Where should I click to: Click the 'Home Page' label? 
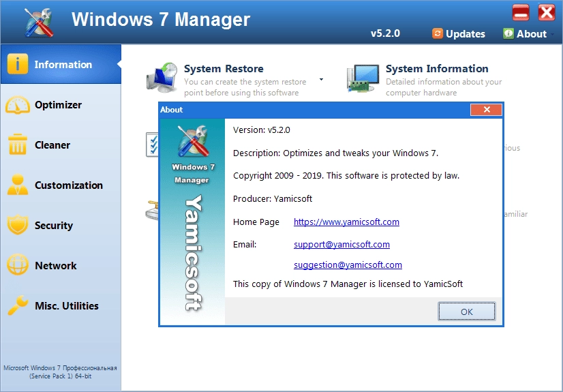click(256, 222)
